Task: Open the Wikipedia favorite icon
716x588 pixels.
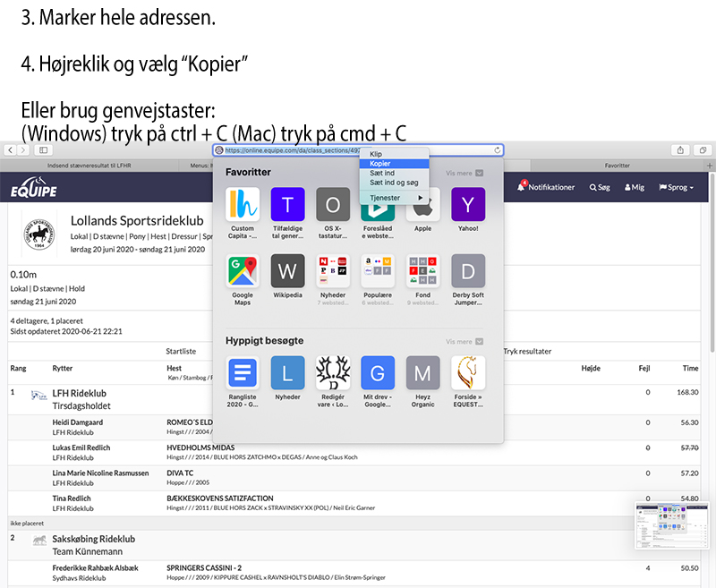Action: pos(287,271)
